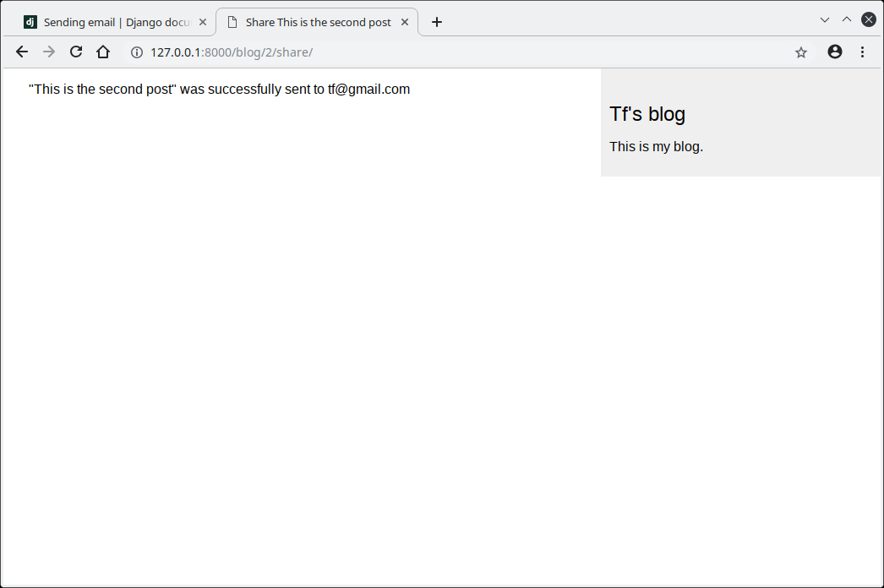
Task: Open a new tab with plus button
Action: [437, 22]
